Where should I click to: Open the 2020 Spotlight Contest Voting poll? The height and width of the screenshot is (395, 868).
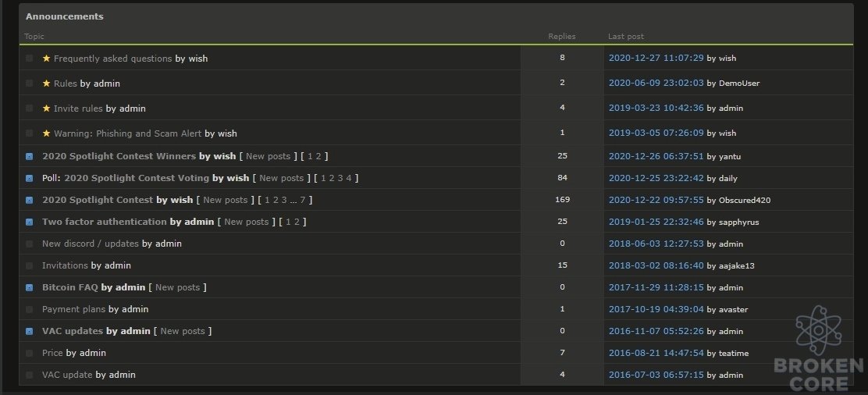(137, 178)
